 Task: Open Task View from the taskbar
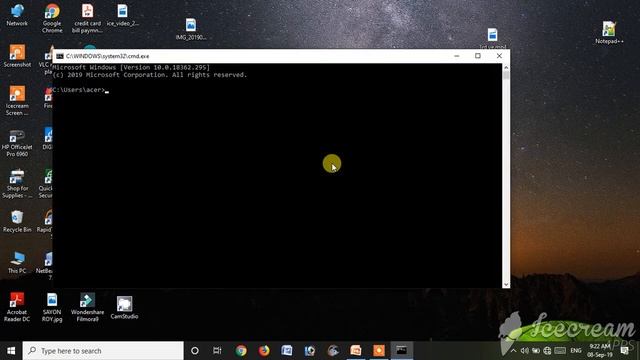(217, 351)
